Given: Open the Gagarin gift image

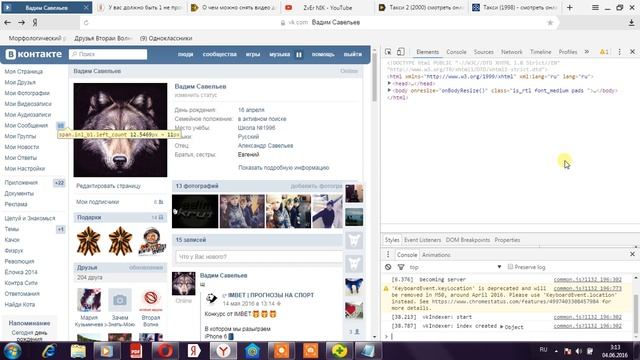Looking at the screenshot, I should pos(152,241).
